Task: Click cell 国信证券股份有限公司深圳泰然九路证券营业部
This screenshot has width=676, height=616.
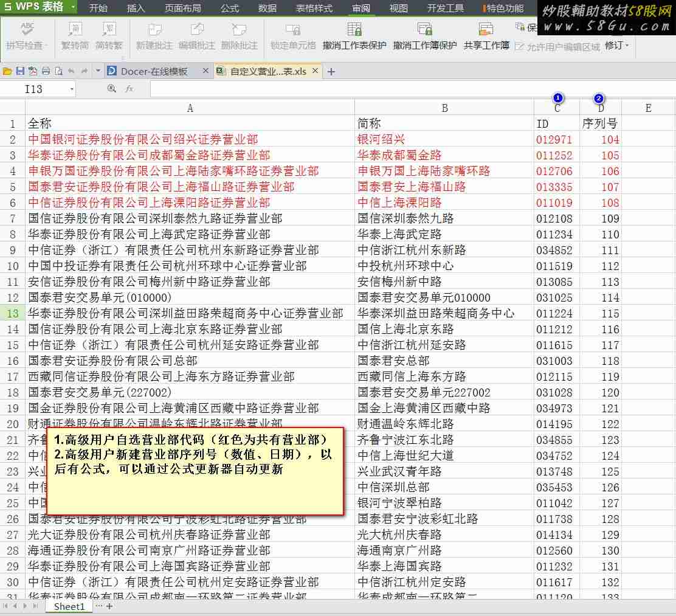Action: point(190,218)
